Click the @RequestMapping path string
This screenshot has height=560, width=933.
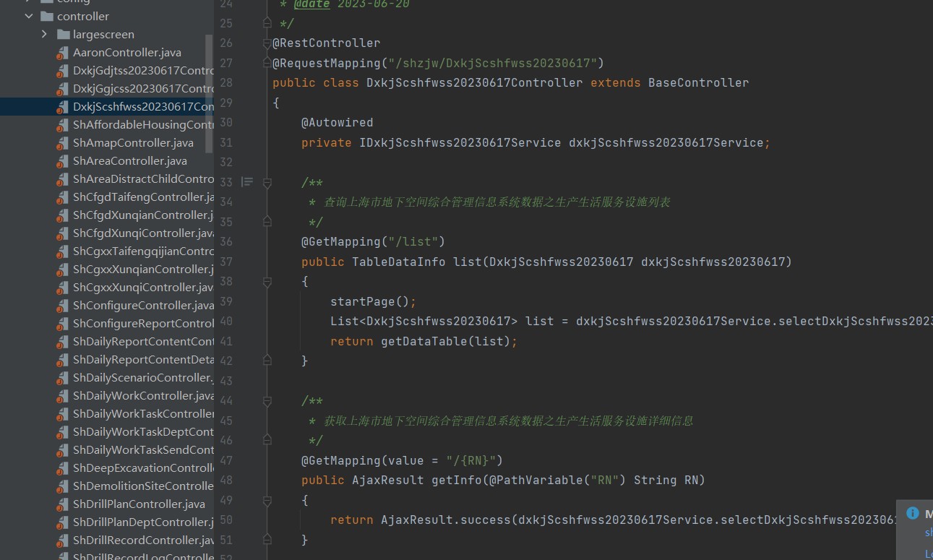click(493, 63)
